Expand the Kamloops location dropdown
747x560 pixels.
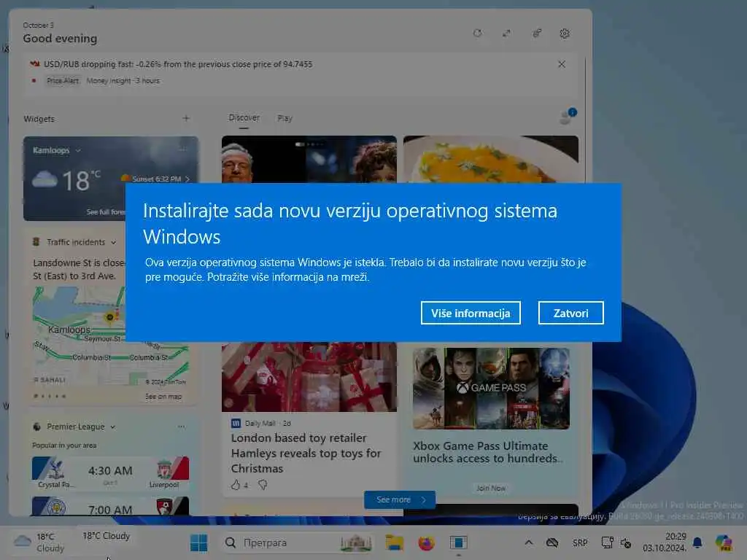[78, 150]
